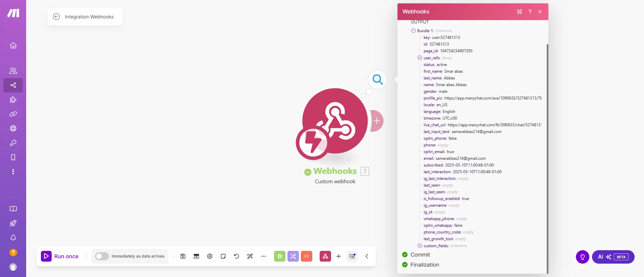The width and height of the screenshot is (644, 277).
Task: Click the optin_whatsapp value false
Action: click(458, 225)
